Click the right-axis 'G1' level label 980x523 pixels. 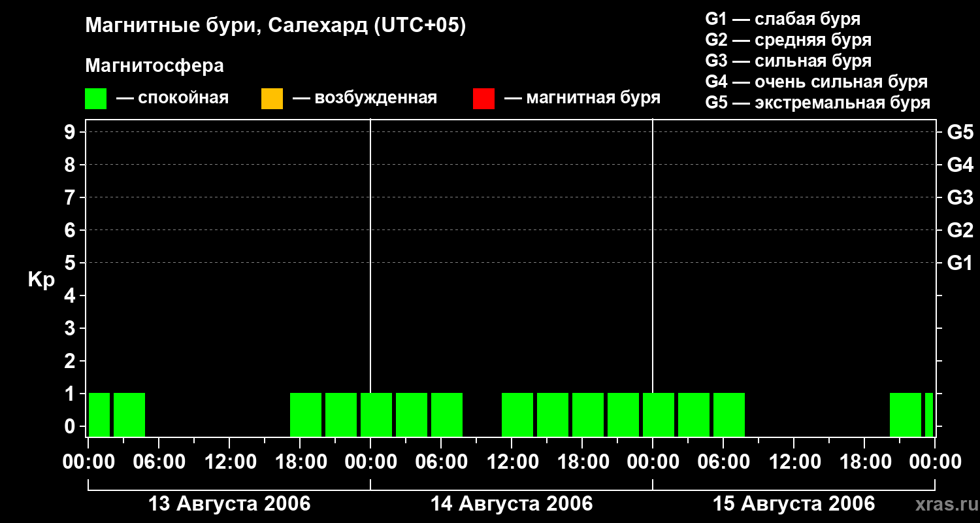(960, 263)
